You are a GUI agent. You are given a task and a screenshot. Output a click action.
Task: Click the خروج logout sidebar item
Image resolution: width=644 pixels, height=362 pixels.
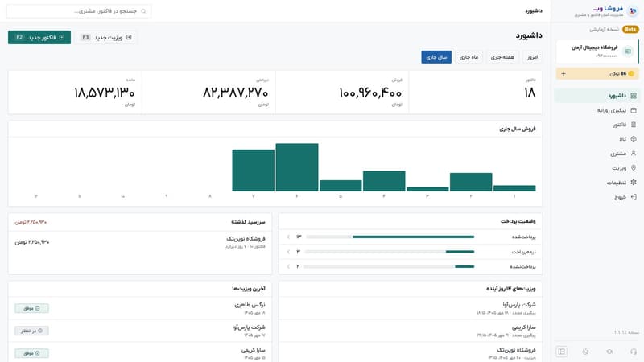pyautogui.click(x=597, y=197)
